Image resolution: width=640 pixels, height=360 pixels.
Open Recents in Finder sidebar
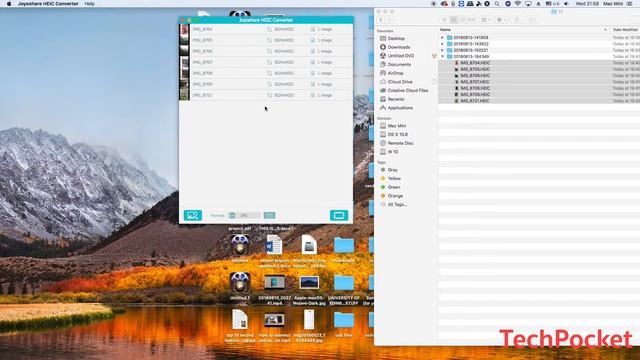(x=396, y=99)
